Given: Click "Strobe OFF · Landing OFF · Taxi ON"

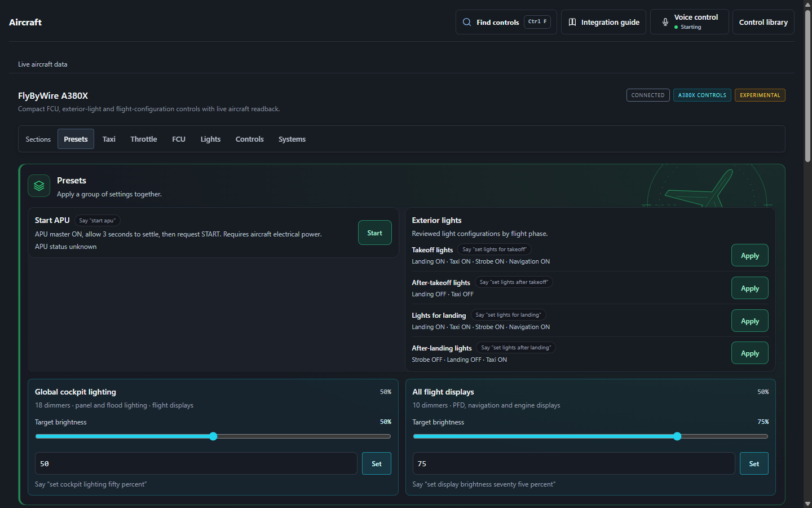Looking at the screenshot, I should pyautogui.click(x=460, y=360).
